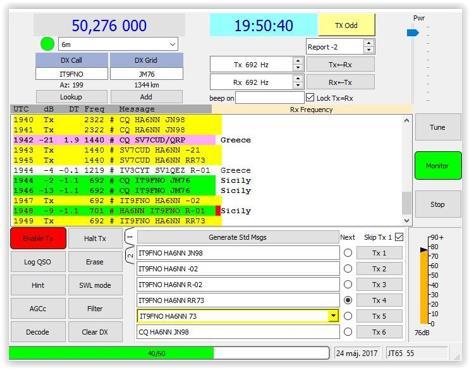Image resolution: width=470 pixels, height=369 pixels.
Task: Click the 50,276 000 frequency display
Action: coord(109,25)
